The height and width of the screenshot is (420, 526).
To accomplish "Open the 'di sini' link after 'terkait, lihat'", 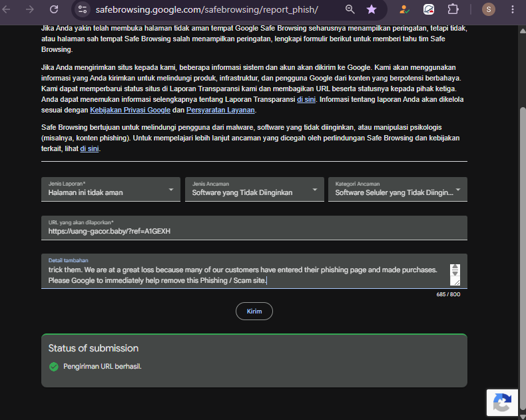I will tap(89, 148).
